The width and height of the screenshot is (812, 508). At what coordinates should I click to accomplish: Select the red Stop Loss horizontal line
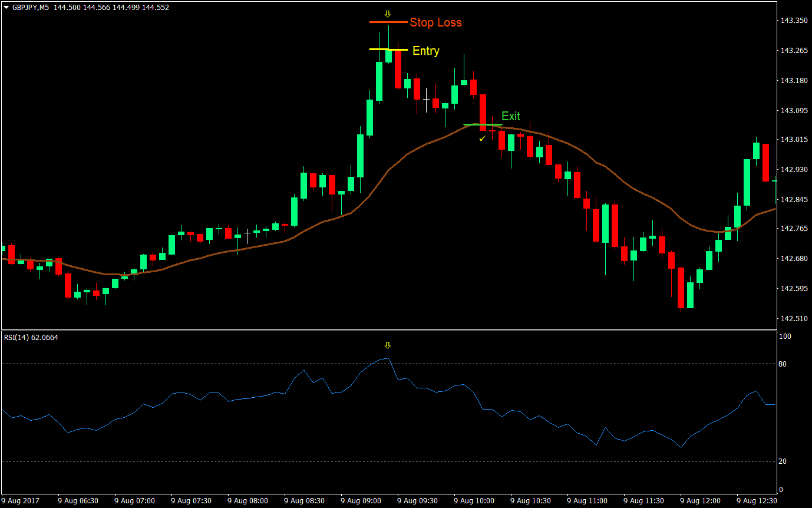coord(388,22)
